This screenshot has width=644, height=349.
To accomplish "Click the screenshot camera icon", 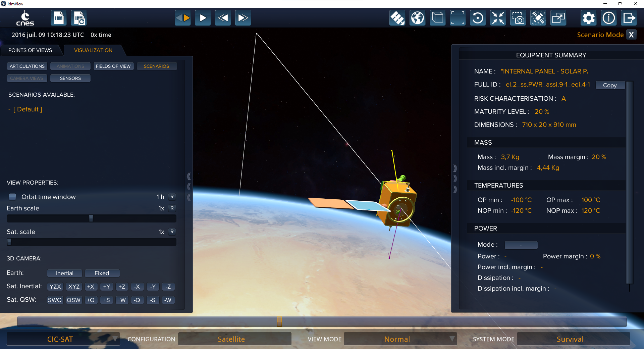I will pyautogui.click(x=518, y=18).
